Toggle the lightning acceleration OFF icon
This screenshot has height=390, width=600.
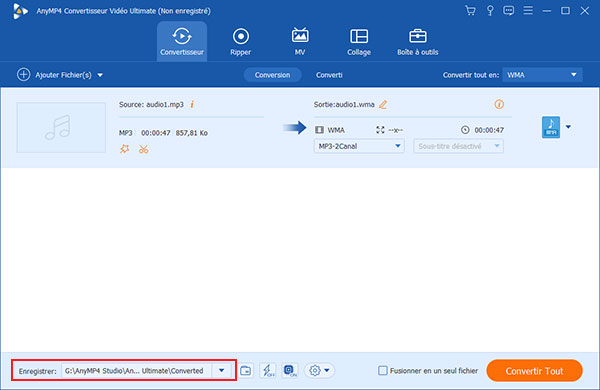coord(268,370)
